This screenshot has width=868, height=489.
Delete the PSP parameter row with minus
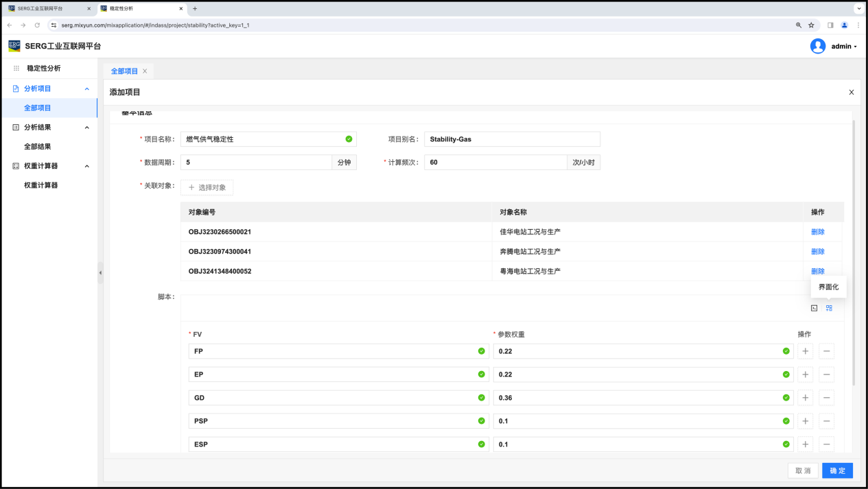coord(827,421)
